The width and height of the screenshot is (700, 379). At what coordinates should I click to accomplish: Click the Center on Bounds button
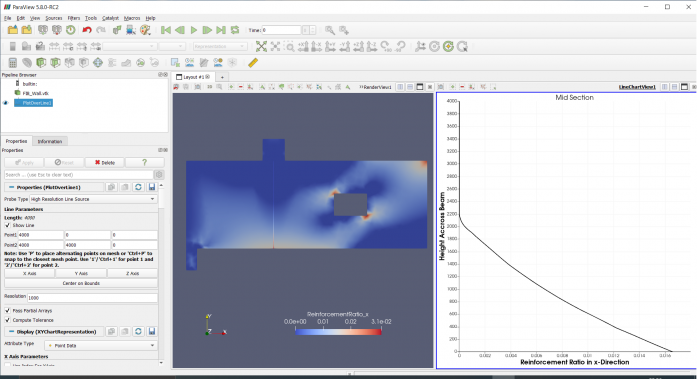coord(81,283)
